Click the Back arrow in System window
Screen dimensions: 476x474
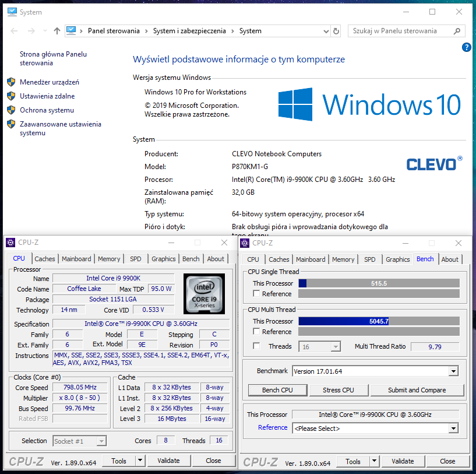(x=14, y=31)
